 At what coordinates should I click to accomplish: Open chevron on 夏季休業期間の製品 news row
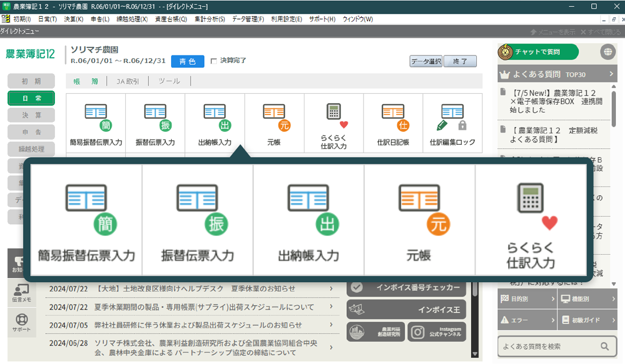(331, 306)
